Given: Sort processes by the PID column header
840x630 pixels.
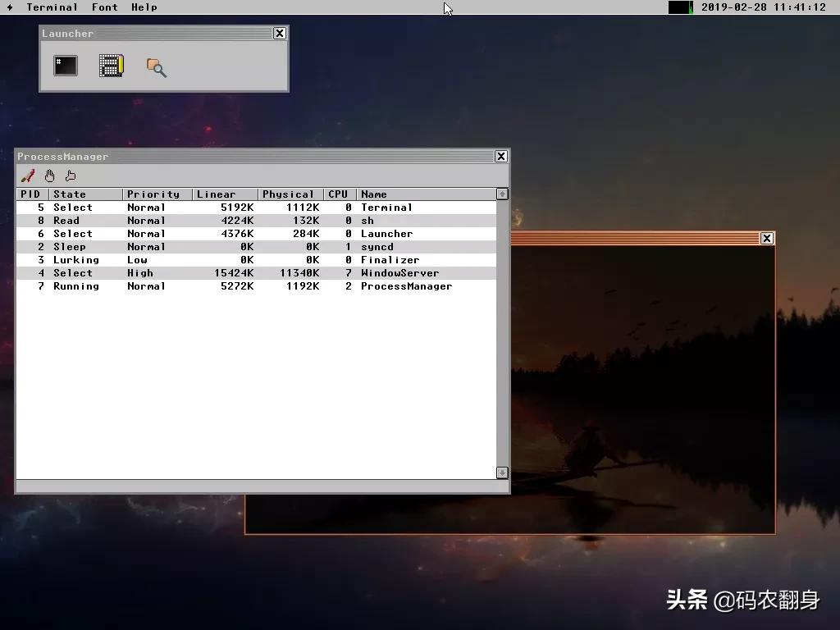Looking at the screenshot, I should pos(30,194).
